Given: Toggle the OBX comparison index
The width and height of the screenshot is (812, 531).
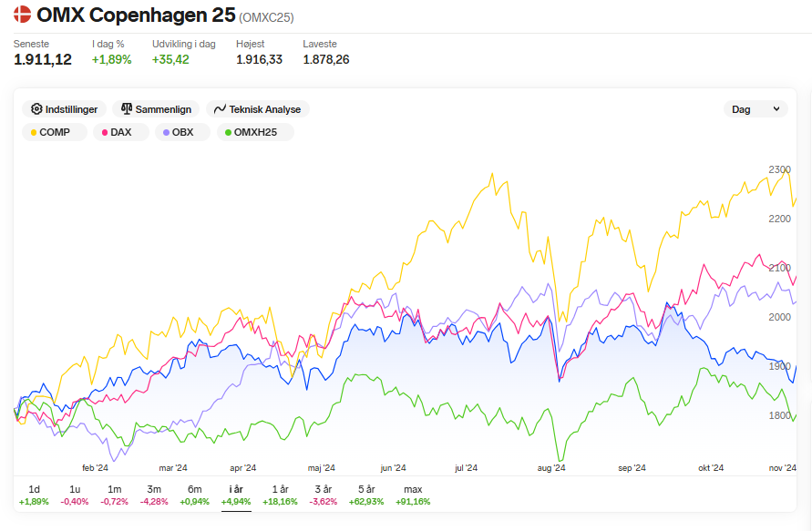Looking at the screenshot, I should (183, 132).
